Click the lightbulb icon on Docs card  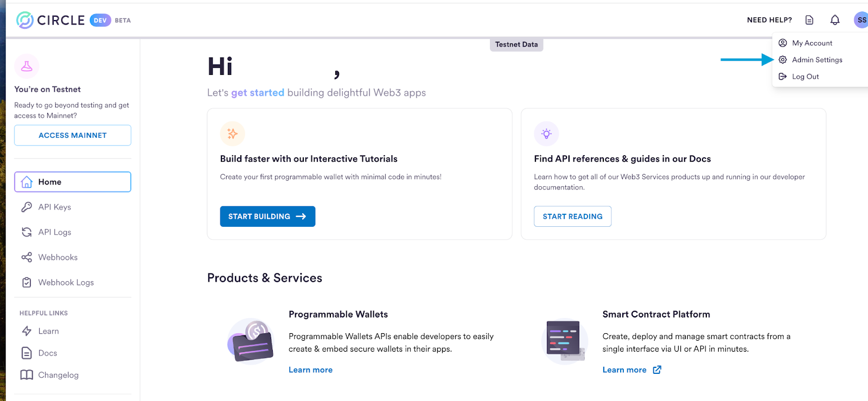[546, 133]
